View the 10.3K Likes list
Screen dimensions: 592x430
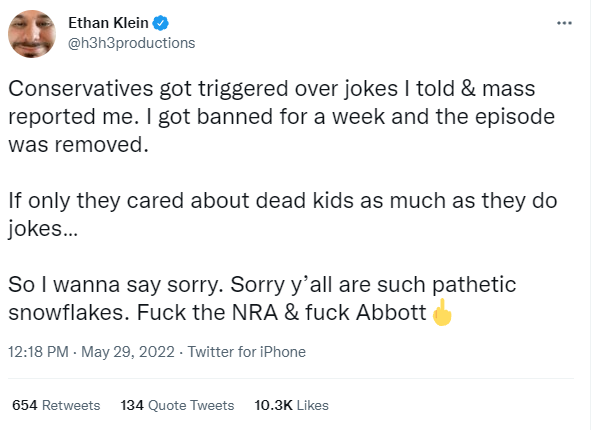coord(291,405)
